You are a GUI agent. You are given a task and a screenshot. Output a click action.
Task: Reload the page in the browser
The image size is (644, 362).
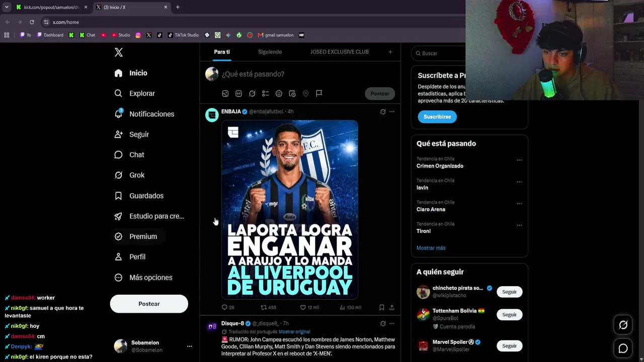[32, 22]
